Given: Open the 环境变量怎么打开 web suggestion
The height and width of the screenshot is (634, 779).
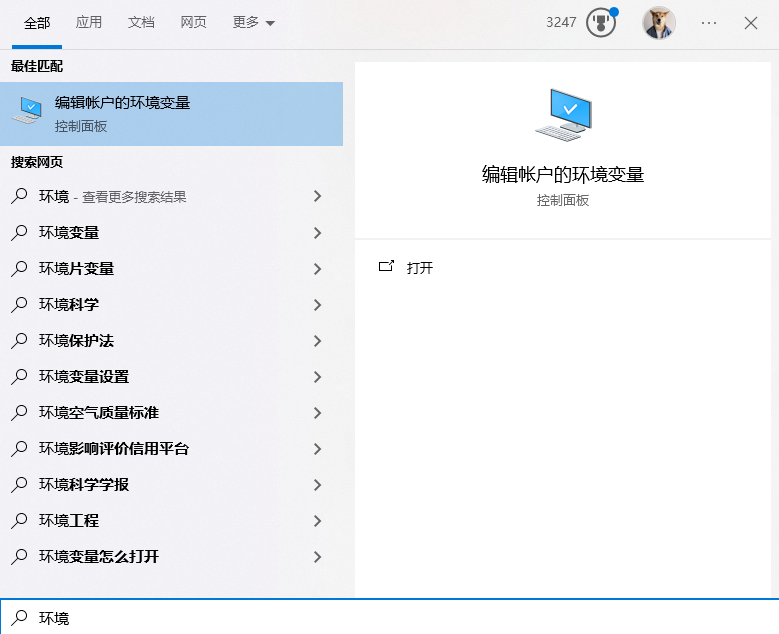Looking at the screenshot, I should pyautogui.click(x=99, y=557).
